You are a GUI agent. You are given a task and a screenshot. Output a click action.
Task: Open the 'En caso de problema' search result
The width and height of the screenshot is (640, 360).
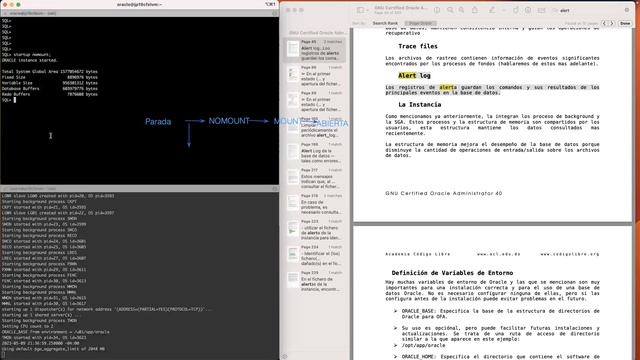tap(315, 204)
